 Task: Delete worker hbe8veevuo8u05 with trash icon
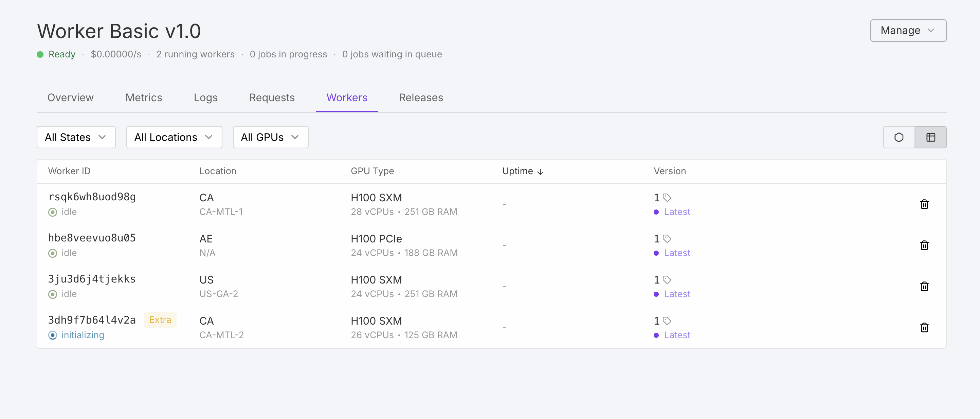point(924,245)
